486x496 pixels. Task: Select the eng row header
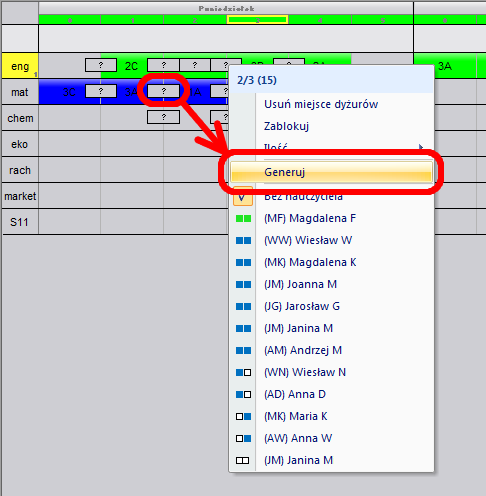tap(20, 66)
